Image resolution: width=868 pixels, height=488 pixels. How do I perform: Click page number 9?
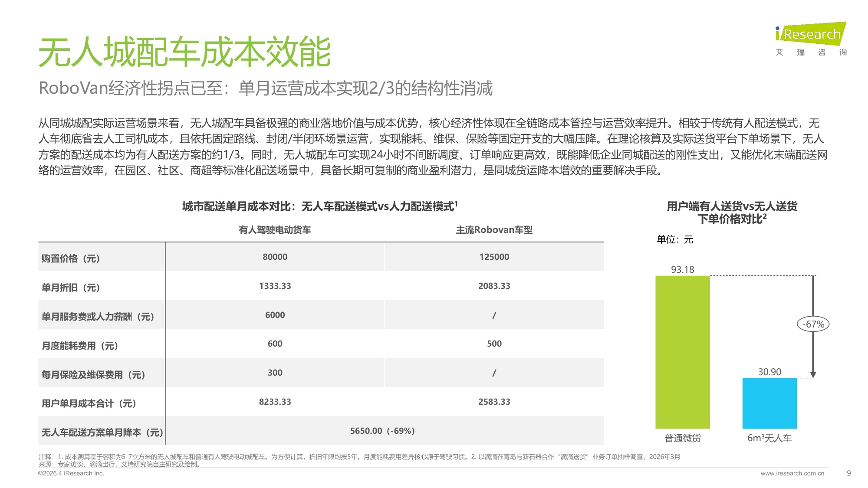coord(849,473)
